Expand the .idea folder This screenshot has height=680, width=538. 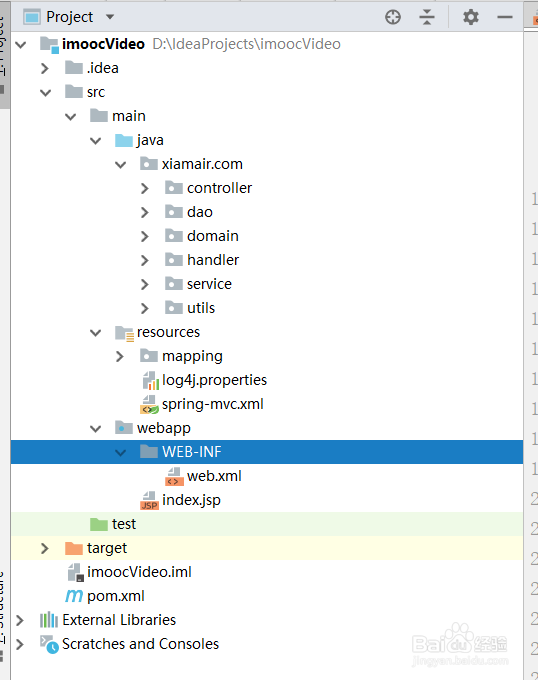point(45,68)
